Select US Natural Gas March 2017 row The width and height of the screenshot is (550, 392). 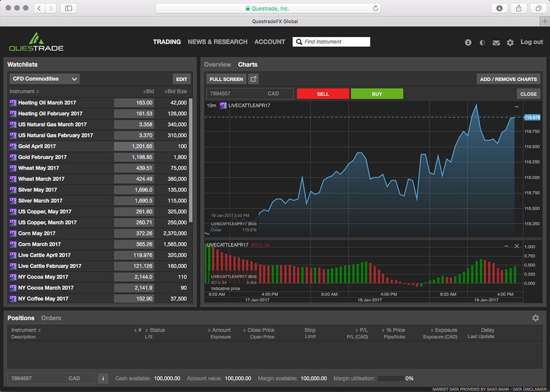98,124
